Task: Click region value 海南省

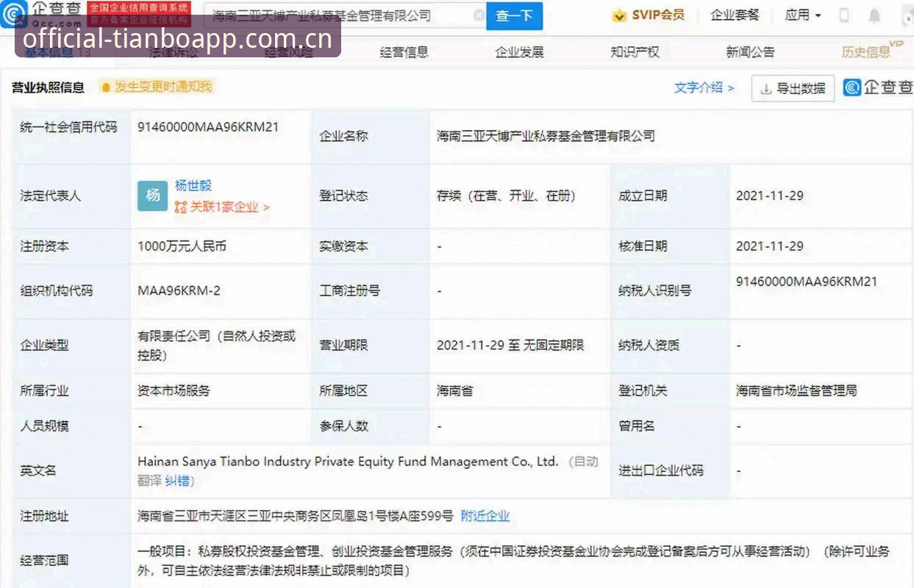Action: (454, 391)
